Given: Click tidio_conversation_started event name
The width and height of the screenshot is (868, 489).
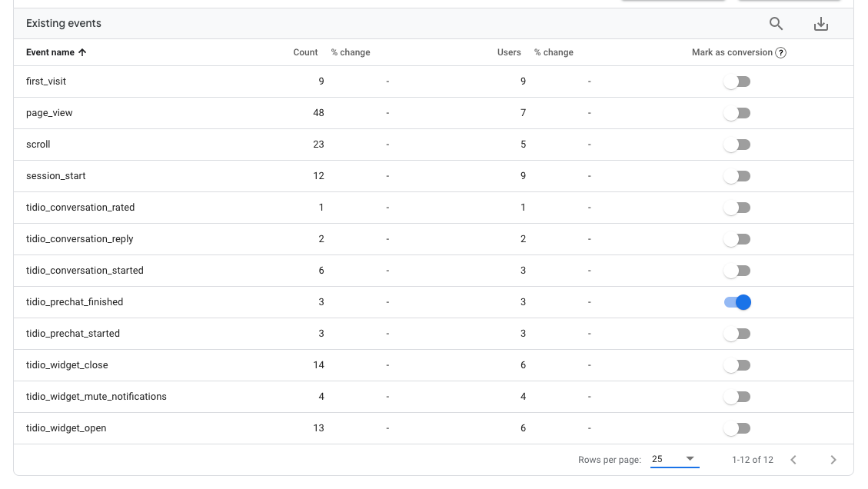Looking at the screenshot, I should click(85, 271).
